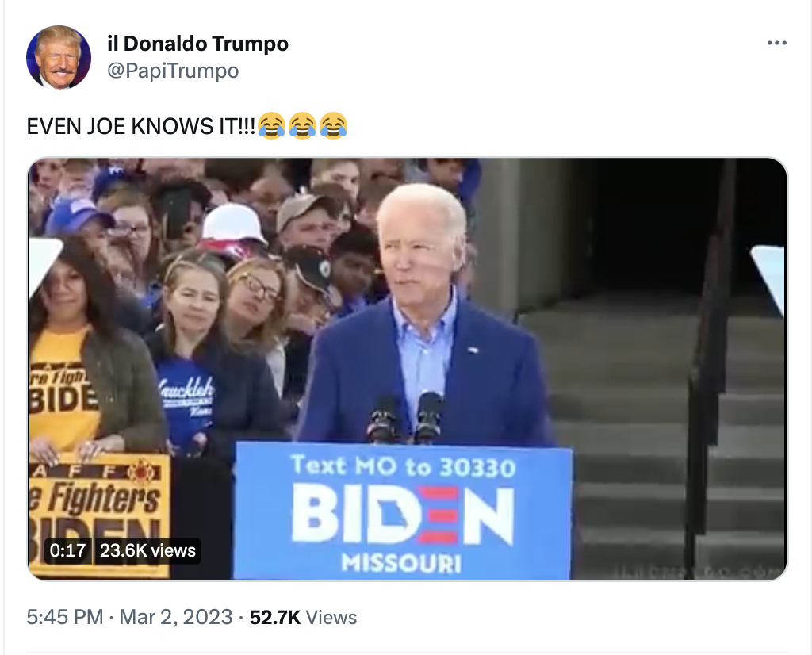
Task: Click the first laughing-crying emoji in tweet
Action: point(271,125)
